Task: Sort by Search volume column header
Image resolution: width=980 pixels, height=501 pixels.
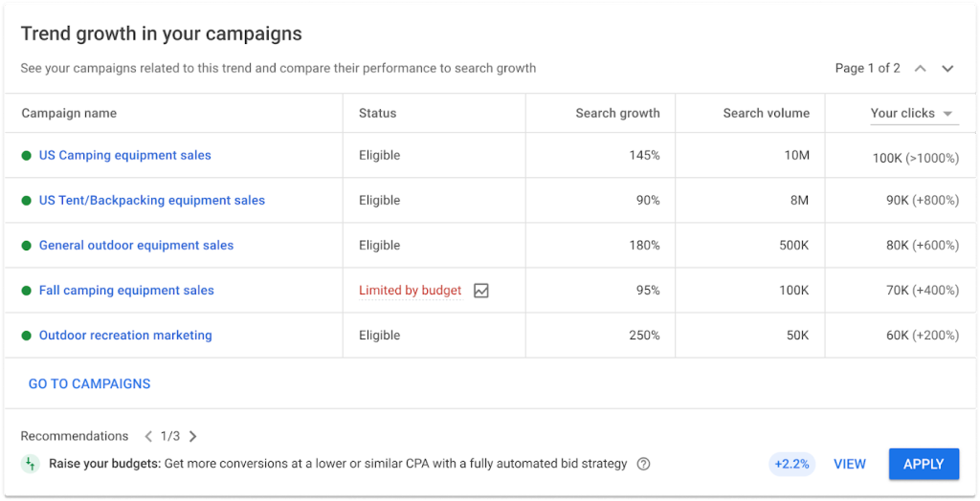Action: [x=767, y=113]
